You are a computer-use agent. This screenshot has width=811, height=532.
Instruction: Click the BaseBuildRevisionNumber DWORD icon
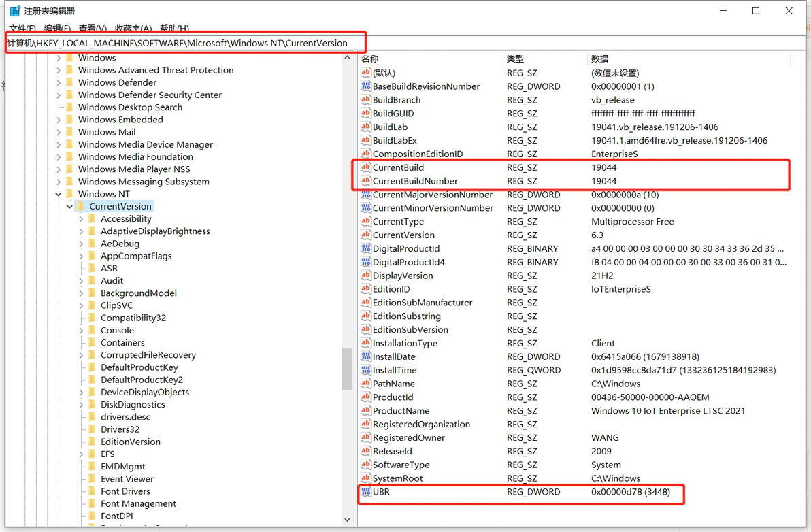click(x=366, y=86)
